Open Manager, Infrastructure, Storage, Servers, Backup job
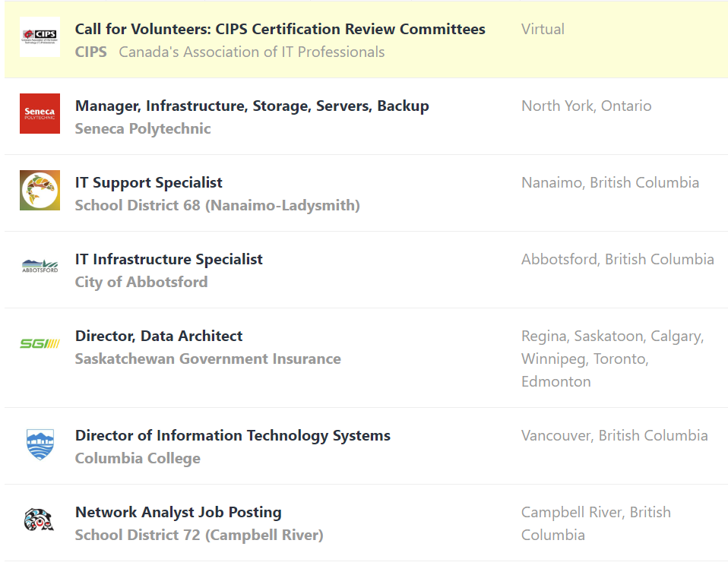The width and height of the screenshot is (728, 575). point(252,106)
